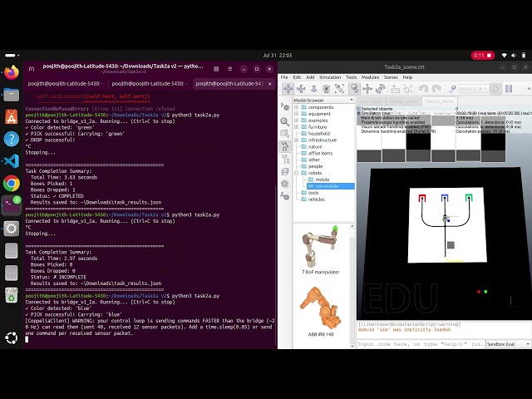Open the Help menu

pos(407,77)
